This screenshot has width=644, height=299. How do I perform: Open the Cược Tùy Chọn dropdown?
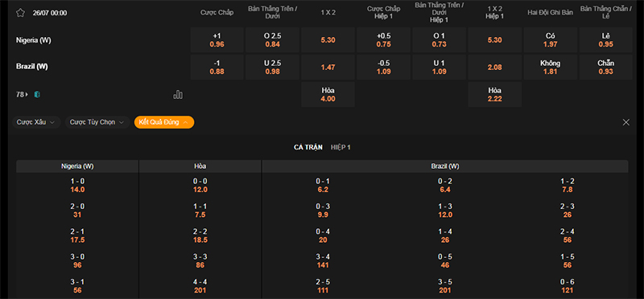[x=97, y=122]
